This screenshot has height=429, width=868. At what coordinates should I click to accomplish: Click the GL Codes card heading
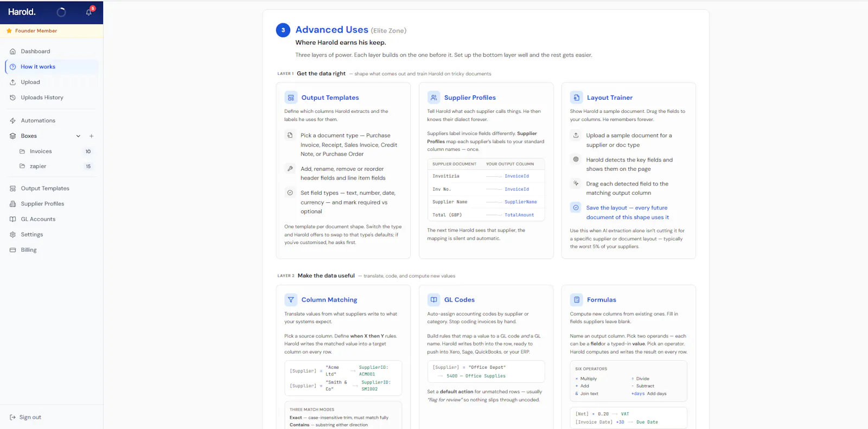point(459,300)
